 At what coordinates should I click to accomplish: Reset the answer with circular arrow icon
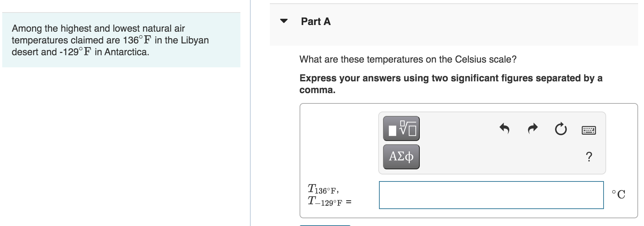click(x=560, y=129)
